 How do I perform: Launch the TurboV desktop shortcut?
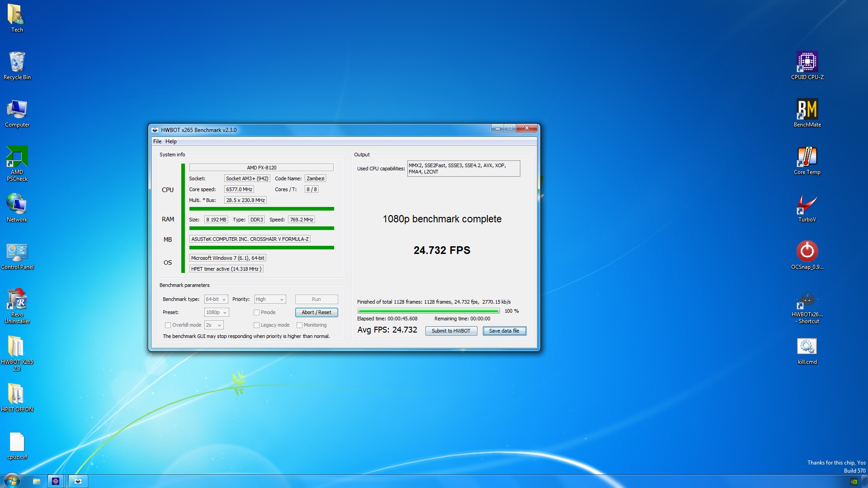(x=807, y=208)
